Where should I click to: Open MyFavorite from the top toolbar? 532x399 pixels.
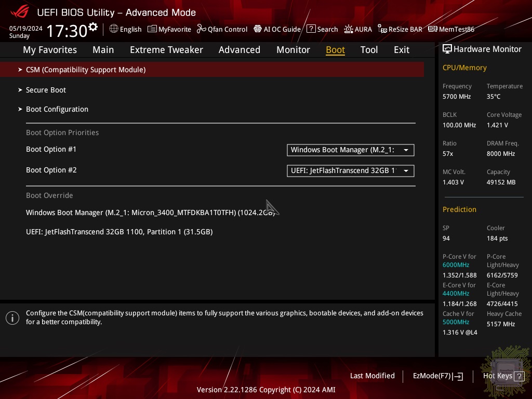click(169, 29)
